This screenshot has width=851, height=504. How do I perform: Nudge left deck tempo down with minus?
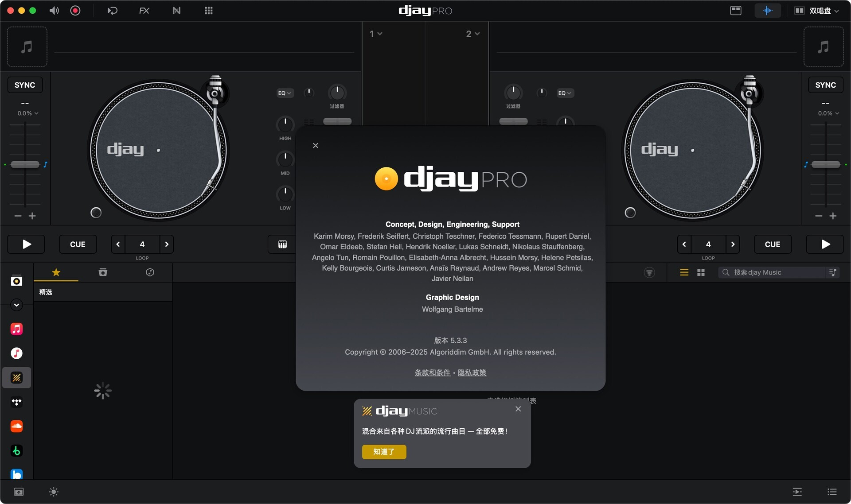tap(18, 216)
